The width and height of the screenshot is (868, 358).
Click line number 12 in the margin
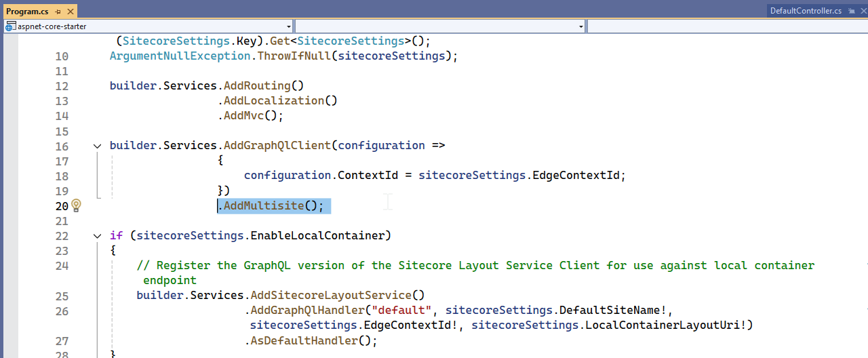[x=62, y=86]
